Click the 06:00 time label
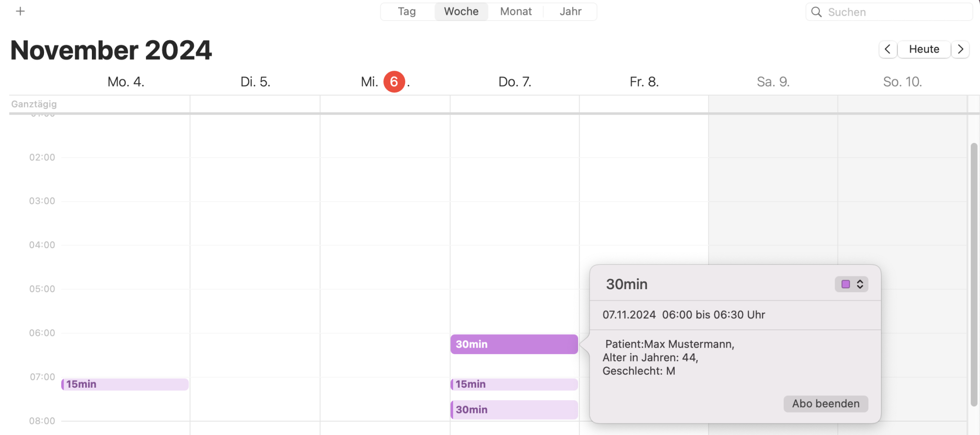Screen dimensions: 980x435 [x=42, y=333]
